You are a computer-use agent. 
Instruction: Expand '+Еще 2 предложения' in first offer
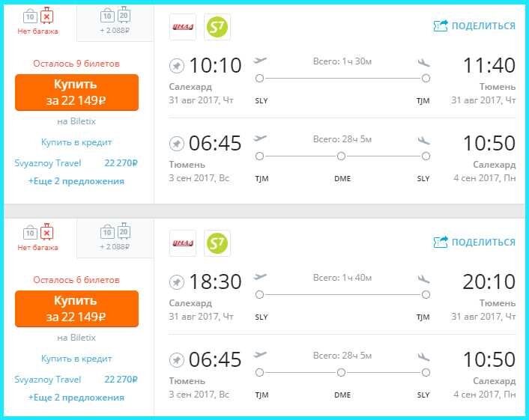[x=76, y=181]
